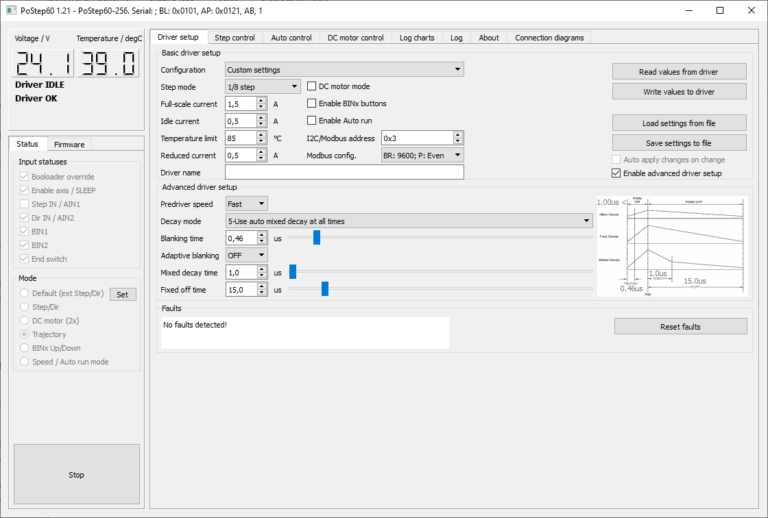Increase Blanking time with spinner up arrow
This screenshot has height=518, width=768.
click(x=261, y=234)
